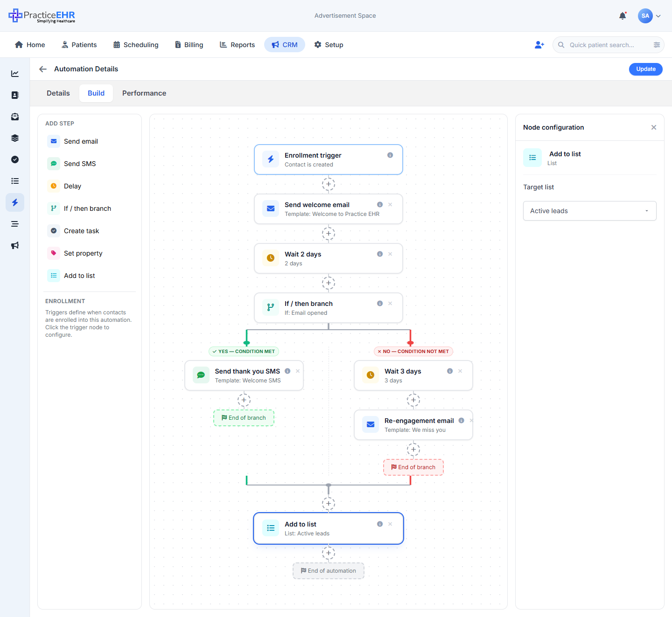Open the Reports menu
Image resolution: width=672 pixels, height=617 pixels.
coord(237,45)
